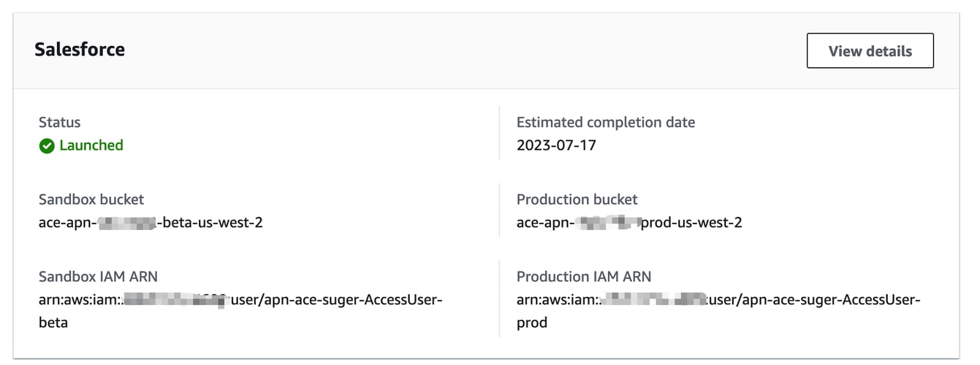Click the Production bucket label
The height and width of the screenshot is (365, 980).
coord(577,199)
